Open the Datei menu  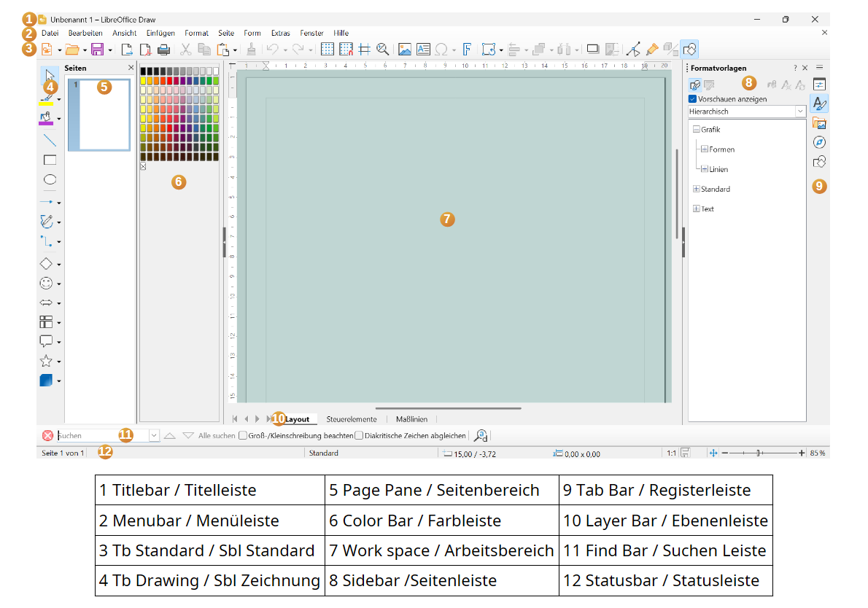(x=50, y=34)
